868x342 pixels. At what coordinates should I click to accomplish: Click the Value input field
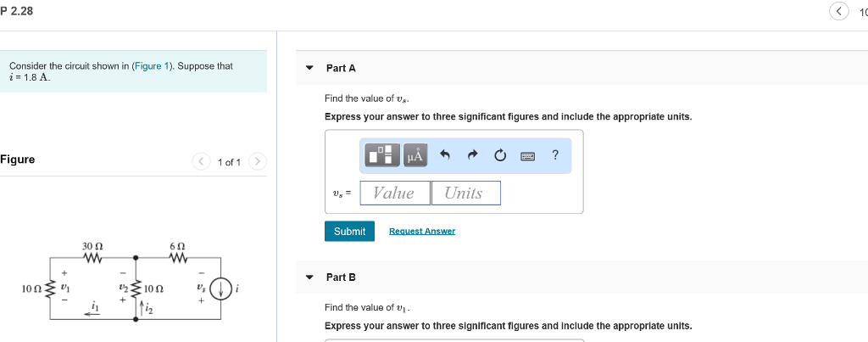[x=394, y=193]
